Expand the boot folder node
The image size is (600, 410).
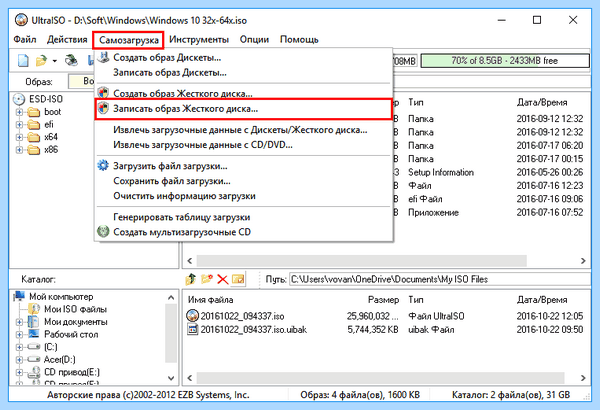[19, 112]
